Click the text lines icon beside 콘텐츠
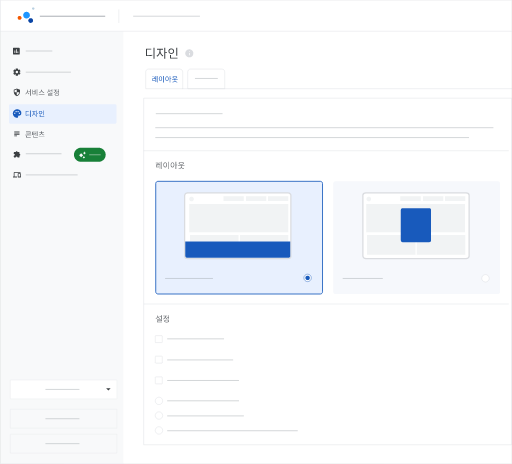Screen dimensions: 512x464 pos(17,134)
